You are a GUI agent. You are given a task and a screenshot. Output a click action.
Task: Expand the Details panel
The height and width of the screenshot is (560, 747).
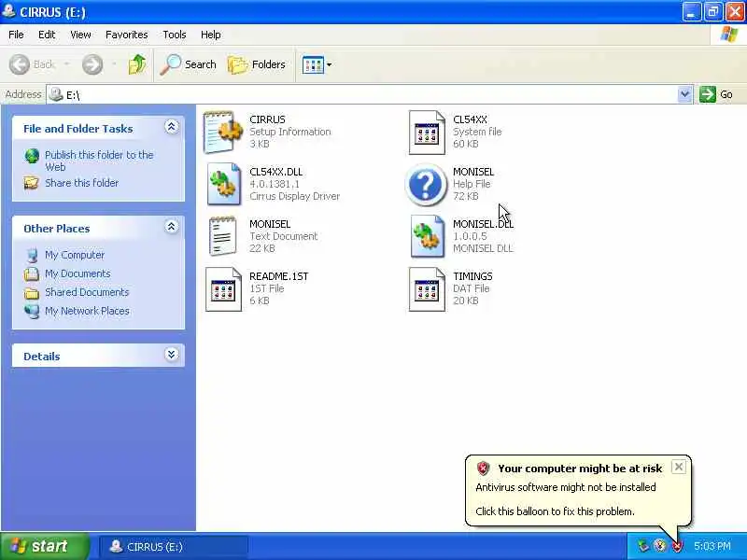click(x=172, y=355)
